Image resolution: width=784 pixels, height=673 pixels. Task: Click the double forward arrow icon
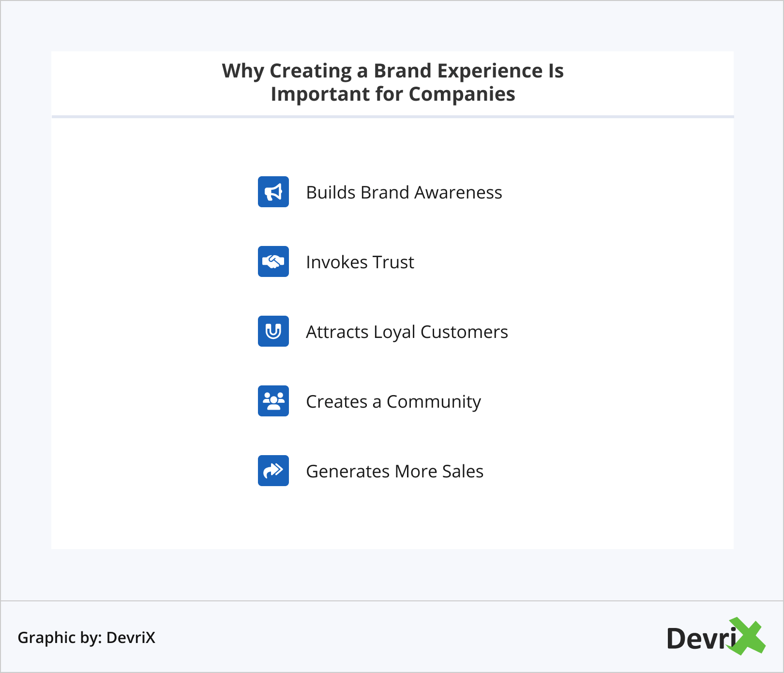[x=273, y=471]
